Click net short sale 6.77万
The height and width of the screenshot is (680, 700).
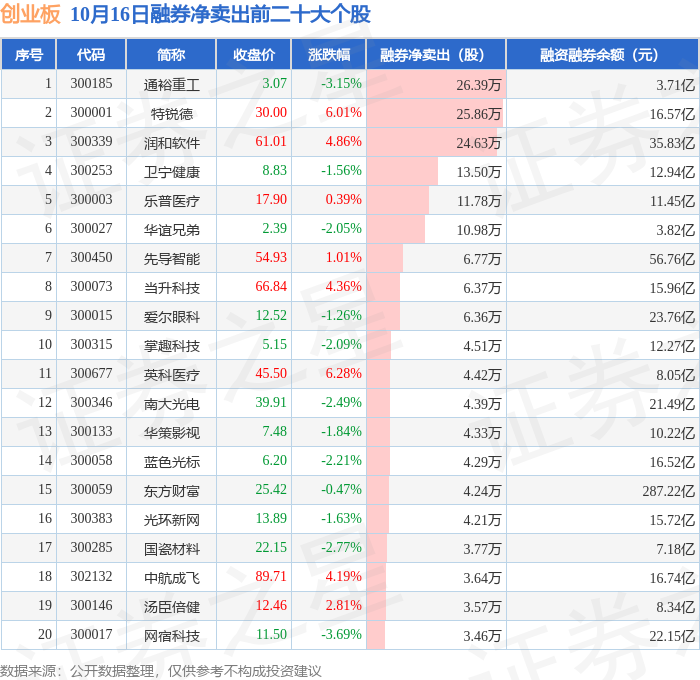[482, 259]
